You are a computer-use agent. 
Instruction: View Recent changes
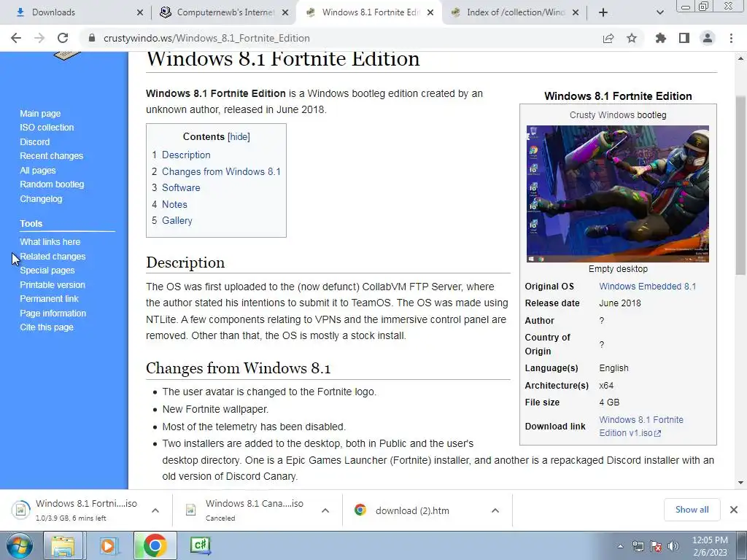[x=52, y=156]
